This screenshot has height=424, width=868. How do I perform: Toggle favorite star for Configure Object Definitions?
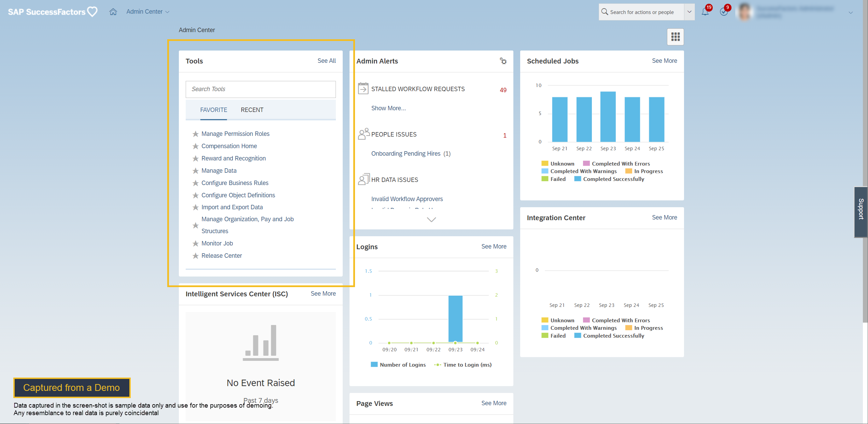[x=196, y=195]
